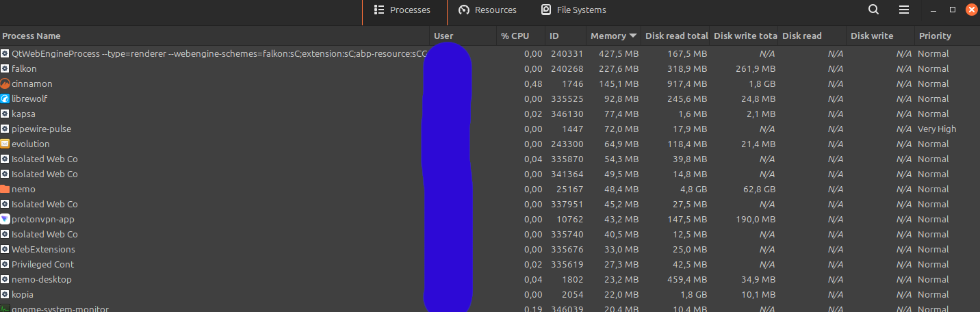Click the Privileged Cont process gear icon
Screen dimensions: 980x312
point(5,264)
